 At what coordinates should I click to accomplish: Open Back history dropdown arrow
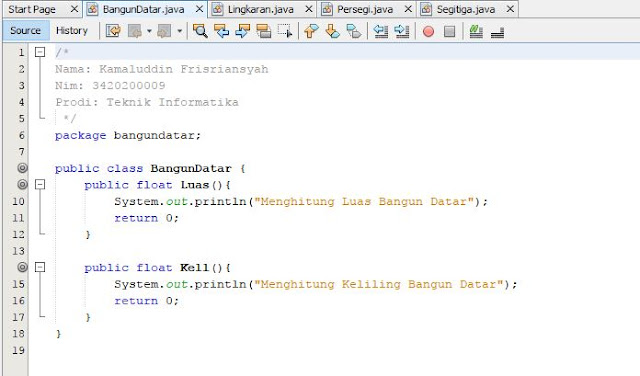[149, 31]
